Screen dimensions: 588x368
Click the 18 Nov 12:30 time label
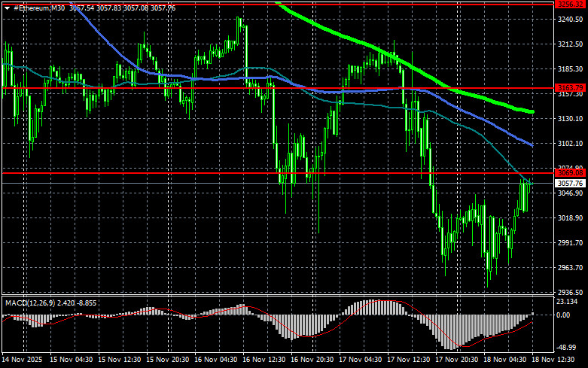(555, 360)
